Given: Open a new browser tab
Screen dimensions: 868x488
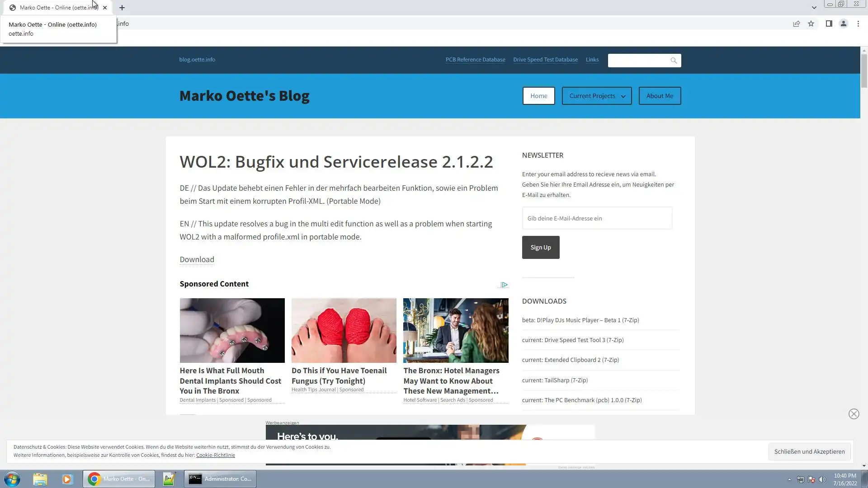Looking at the screenshot, I should tap(122, 8).
